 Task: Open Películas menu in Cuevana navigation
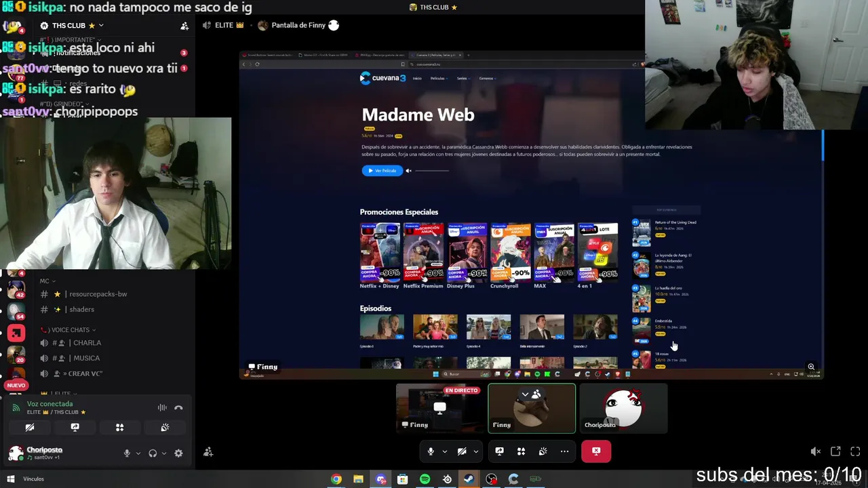(x=438, y=79)
